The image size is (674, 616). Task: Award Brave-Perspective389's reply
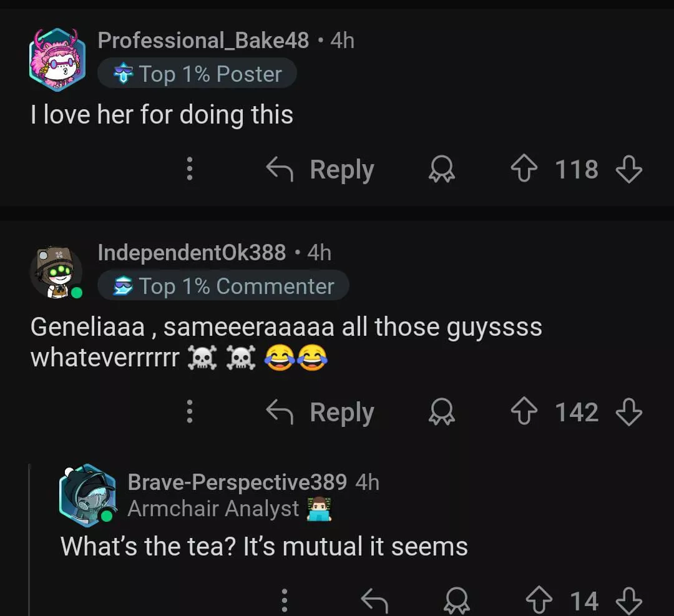tap(457, 601)
